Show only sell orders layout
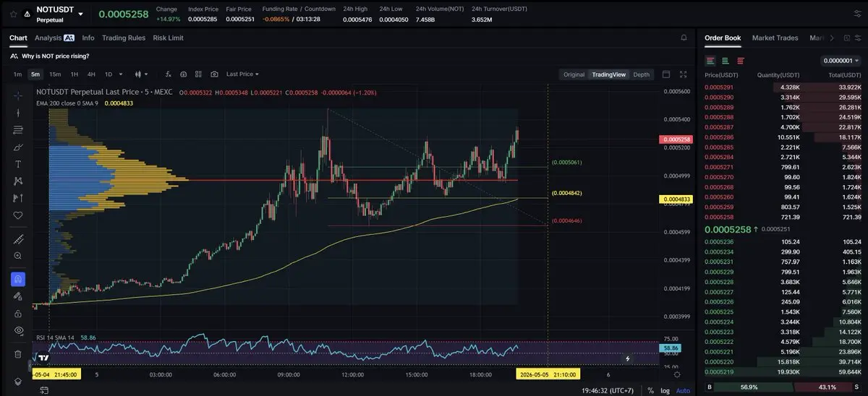 coord(740,61)
